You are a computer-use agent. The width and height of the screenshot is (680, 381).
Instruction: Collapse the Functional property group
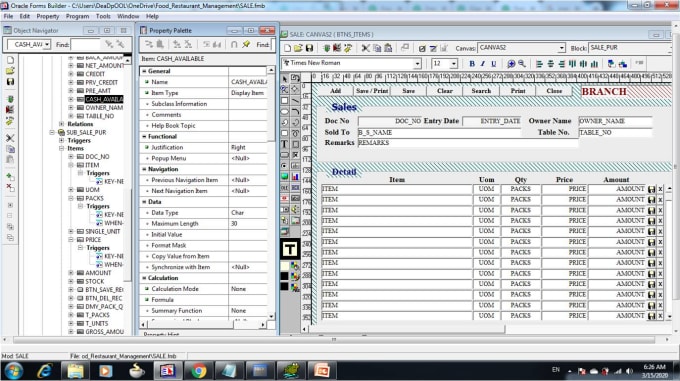(144, 136)
